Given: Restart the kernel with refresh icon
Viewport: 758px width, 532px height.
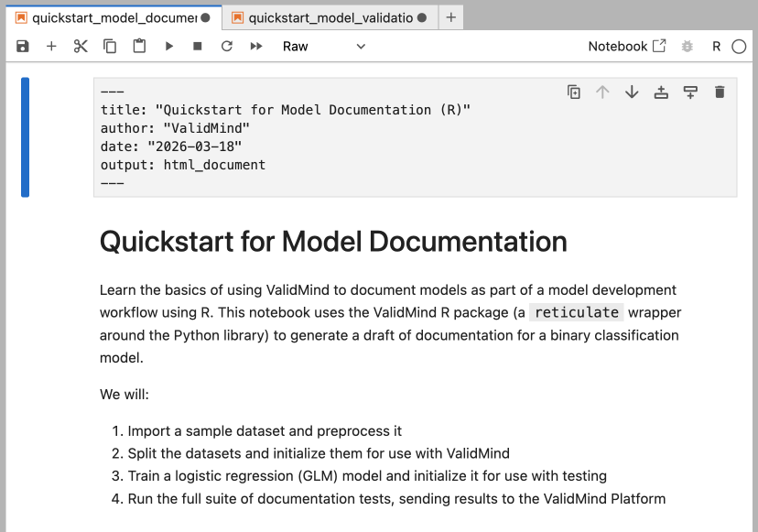Looking at the screenshot, I should tap(227, 46).
